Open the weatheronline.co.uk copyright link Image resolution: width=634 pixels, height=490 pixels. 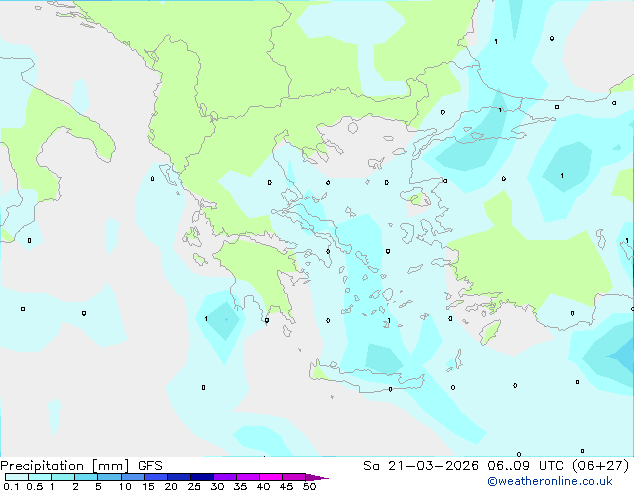[550, 481]
